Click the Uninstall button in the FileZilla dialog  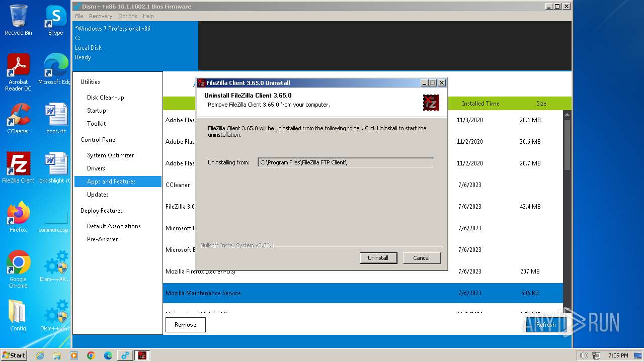point(378,258)
